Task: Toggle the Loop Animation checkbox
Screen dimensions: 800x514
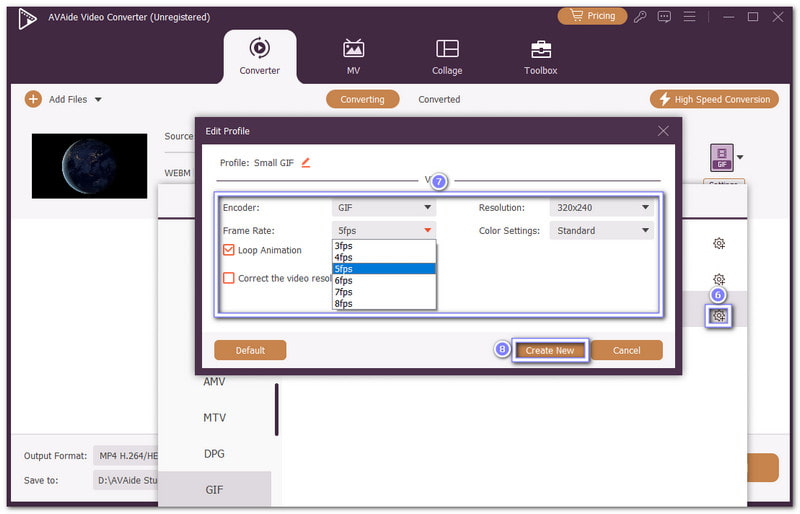Action: click(x=229, y=250)
